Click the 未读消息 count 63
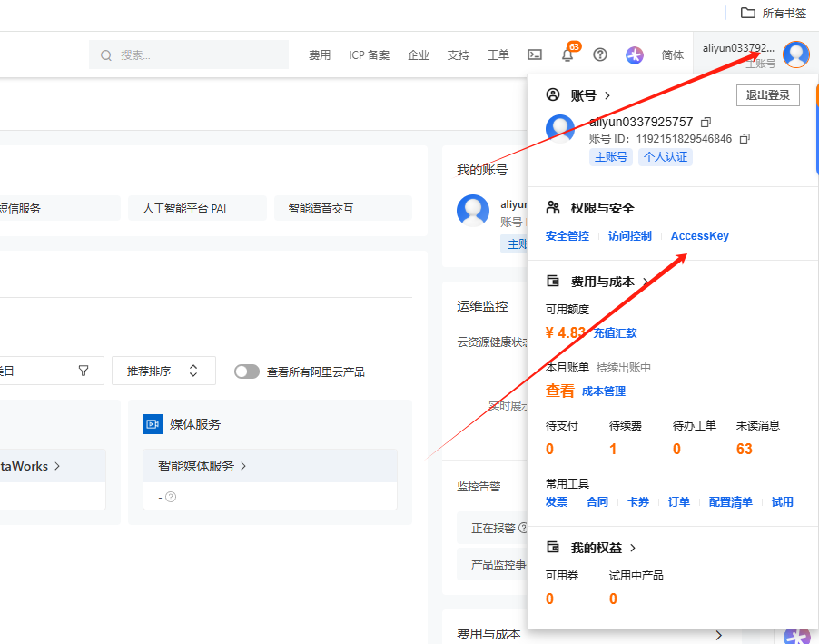Image resolution: width=819 pixels, height=644 pixels. (x=745, y=449)
